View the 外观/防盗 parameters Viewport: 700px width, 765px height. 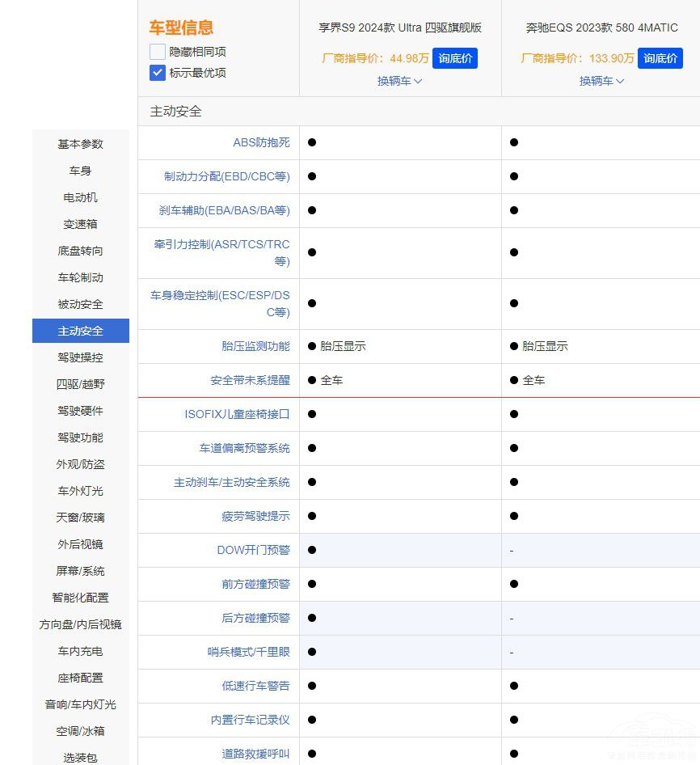click(x=78, y=464)
